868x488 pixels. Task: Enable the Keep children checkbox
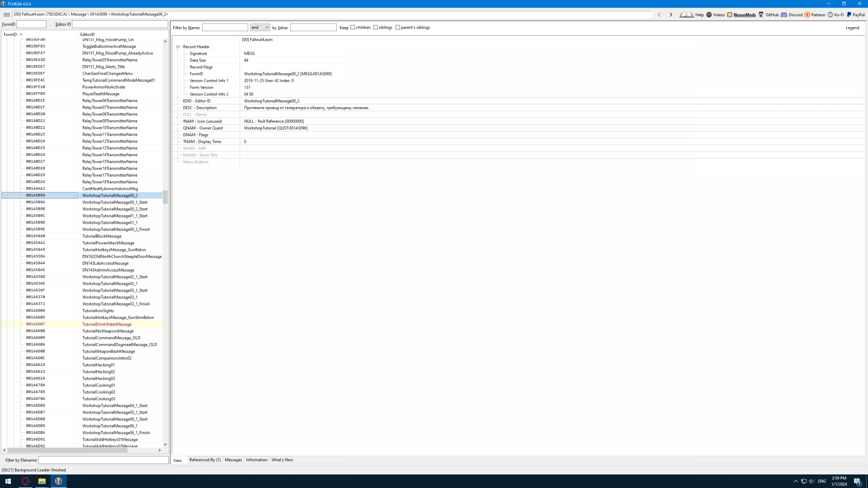[353, 28]
